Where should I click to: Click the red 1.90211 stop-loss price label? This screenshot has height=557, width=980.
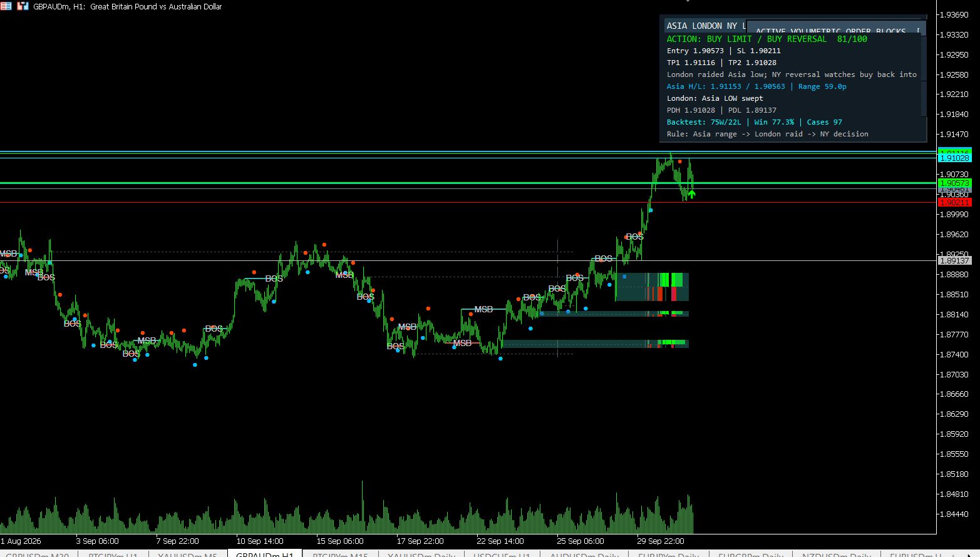click(954, 202)
